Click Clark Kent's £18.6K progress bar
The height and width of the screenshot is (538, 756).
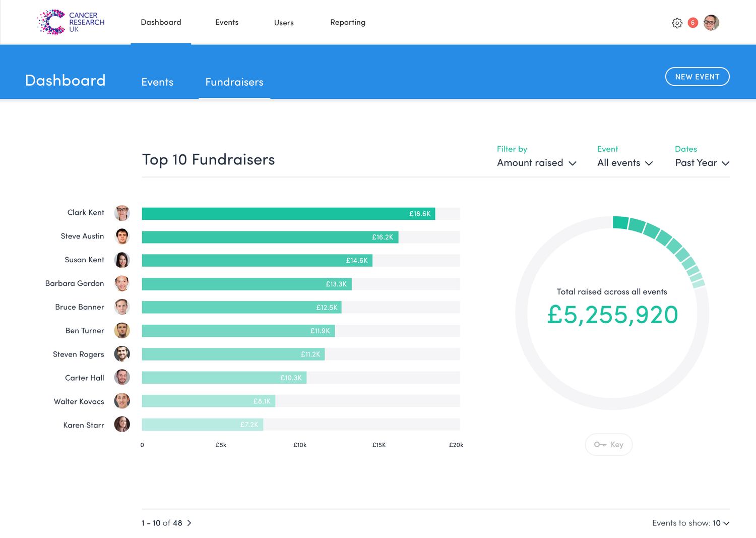(x=287, y=213)
